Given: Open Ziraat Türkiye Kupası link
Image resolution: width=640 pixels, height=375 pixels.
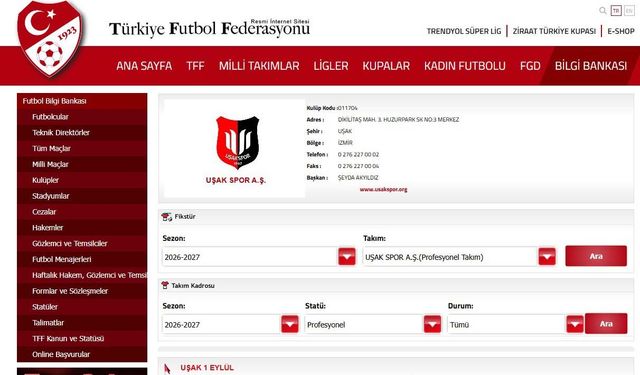Looking at the screenshot, I should [x=554, y=31].
